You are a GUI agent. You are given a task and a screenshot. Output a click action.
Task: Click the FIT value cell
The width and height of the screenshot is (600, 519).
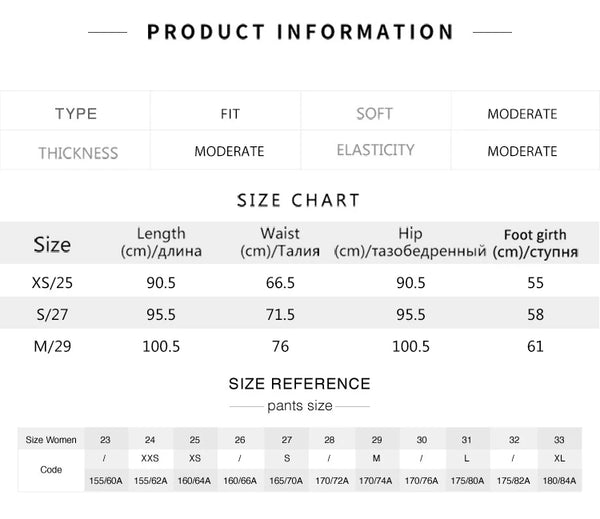pos(229,114)
